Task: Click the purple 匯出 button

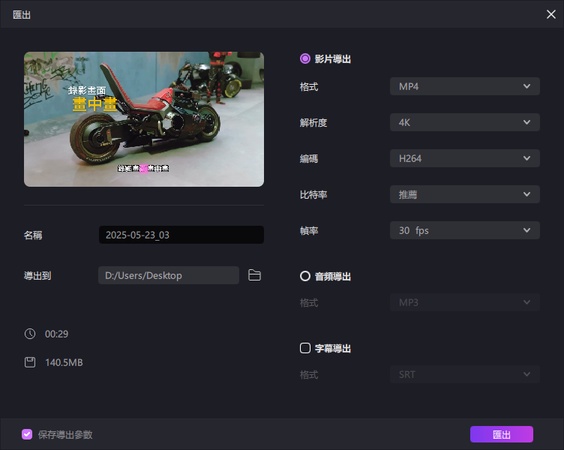Action: pos(501,435)
